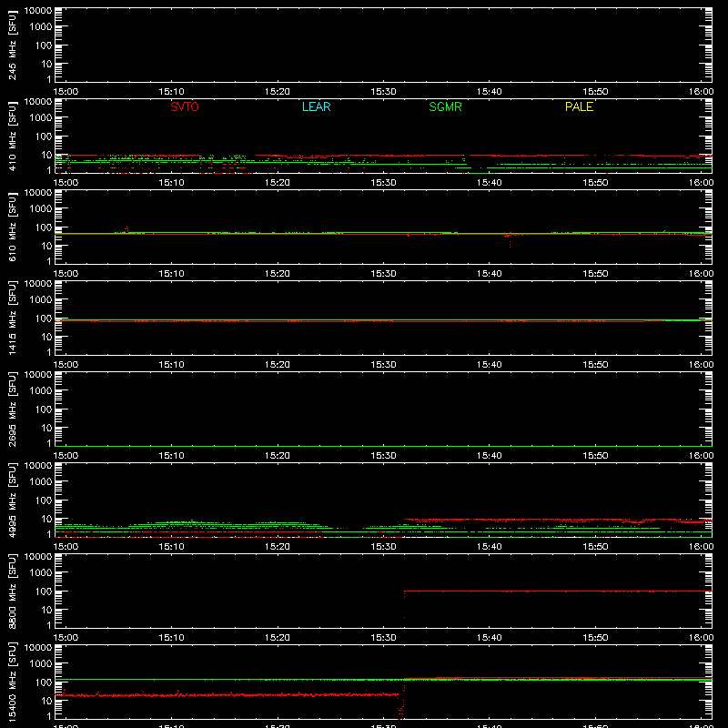Click 15:20 tick label under 410 MHz panel
This screenshot has width=728, height=728.
(x=278, y=183)
